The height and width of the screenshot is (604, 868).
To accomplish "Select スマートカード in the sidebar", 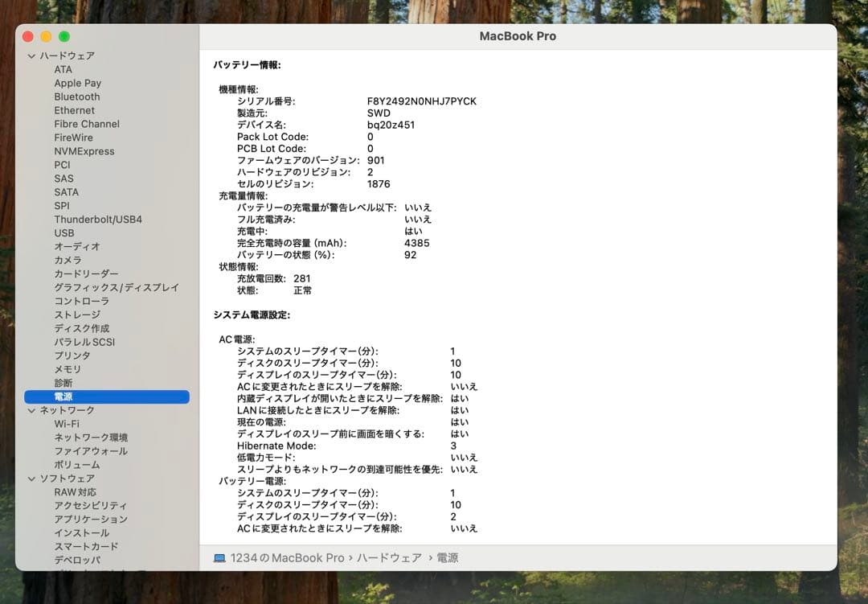I will tap(86, 546).
